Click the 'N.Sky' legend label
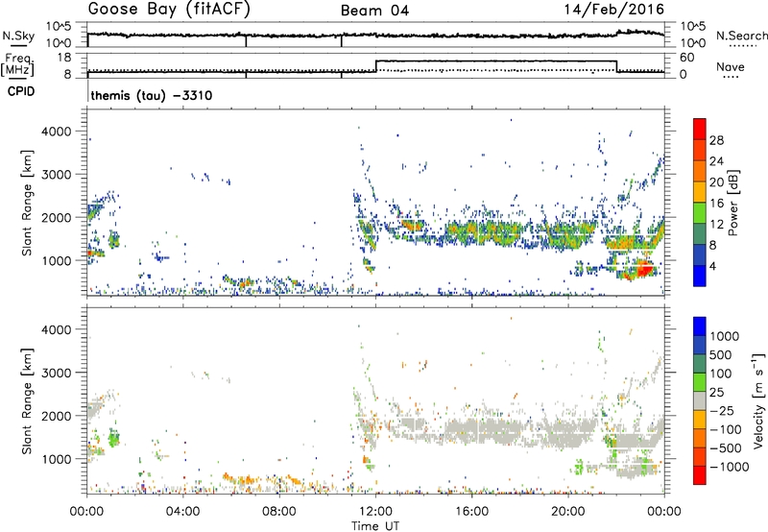Viewport: 768px width, 532px height. [18, 36]
